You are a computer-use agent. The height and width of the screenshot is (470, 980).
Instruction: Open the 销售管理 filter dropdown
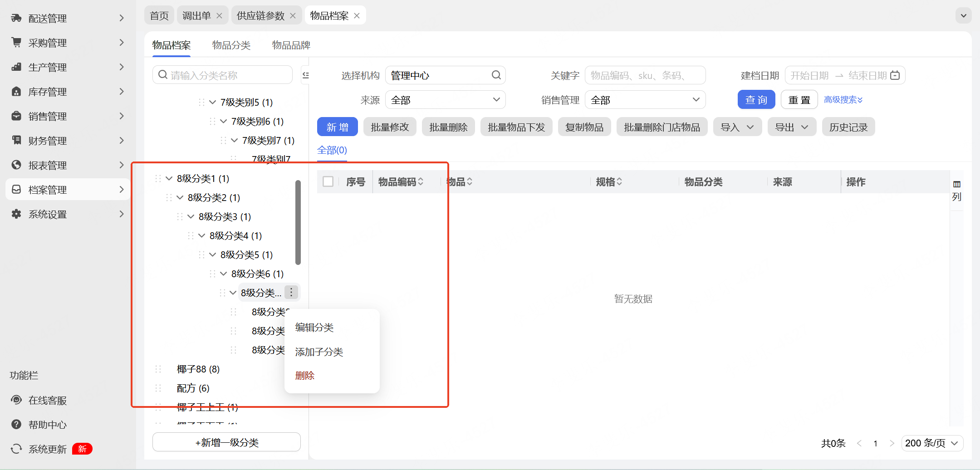coord(645,100)
